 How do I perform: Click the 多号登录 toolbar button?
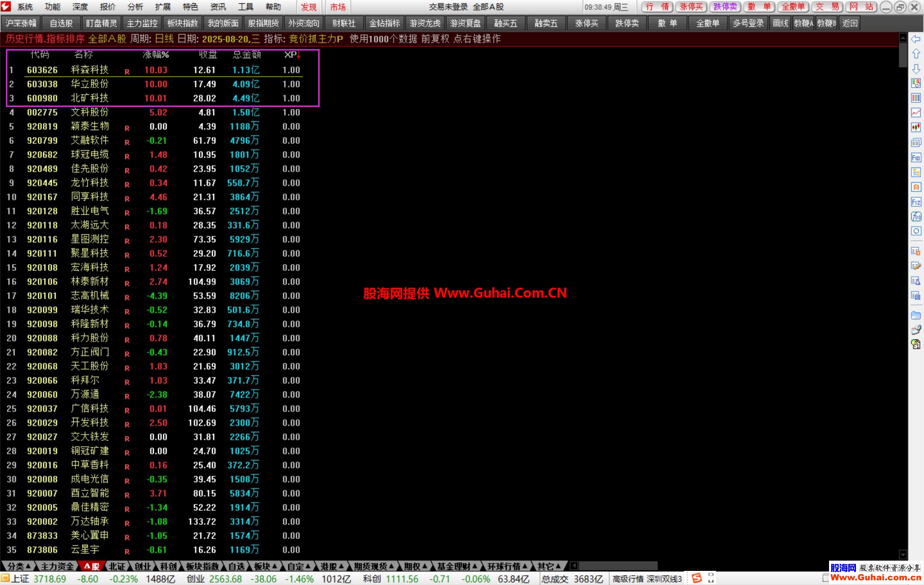(x=748, y=24)
